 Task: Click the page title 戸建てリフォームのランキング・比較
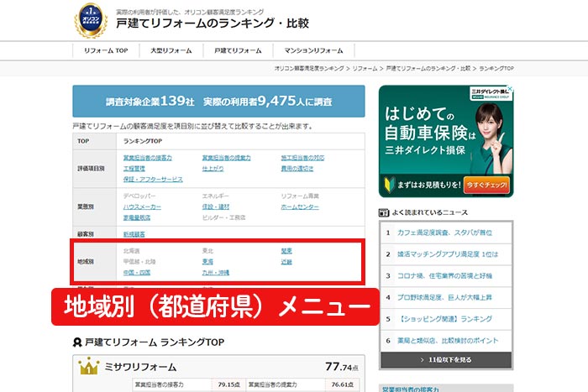point(213,24)
